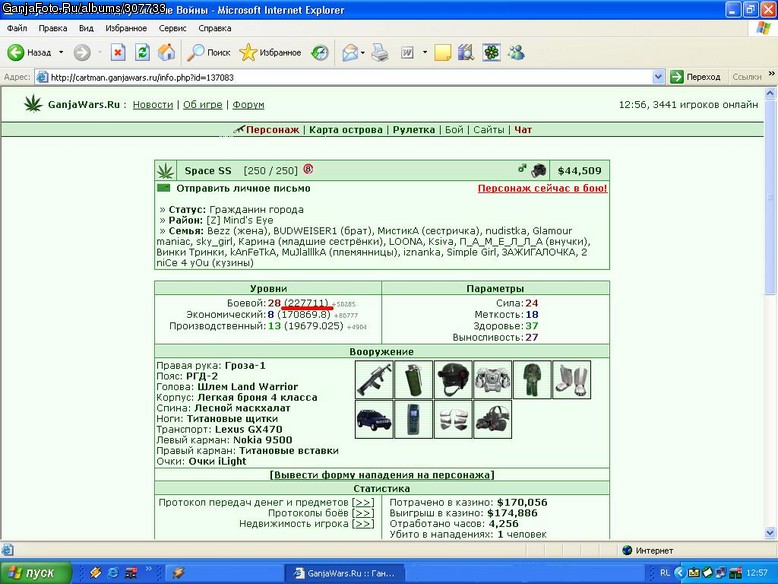Click the Lexus GX470 car thumbnail
This screenshot has width=778, height=584.
[374, 419]
